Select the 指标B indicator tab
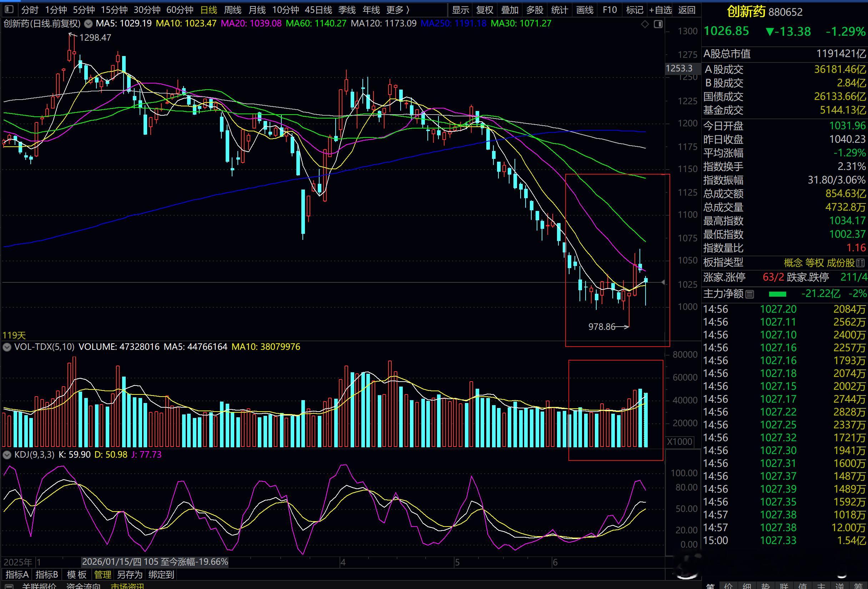 (47, 574)
